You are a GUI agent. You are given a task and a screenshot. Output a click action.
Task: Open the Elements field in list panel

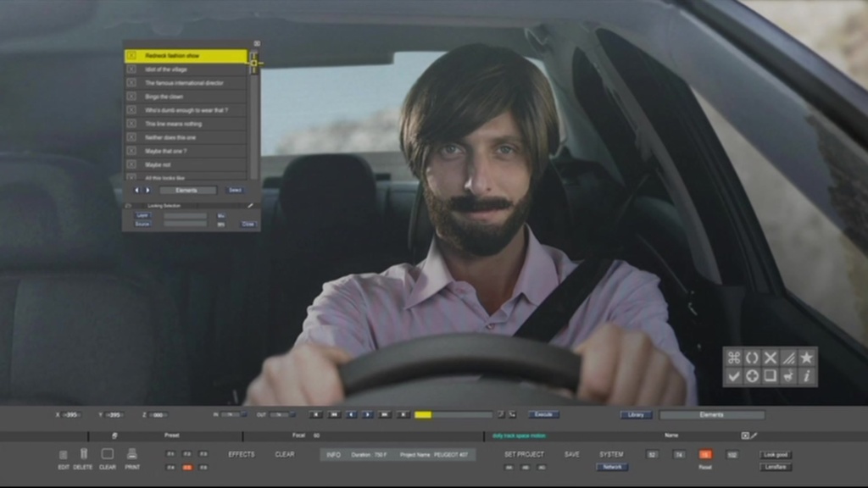[x=187, y=191]
